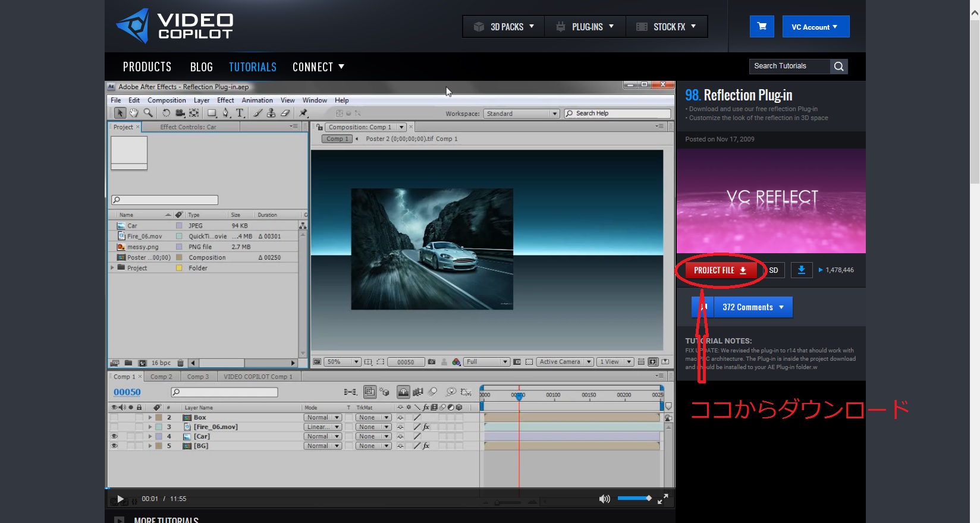The width and height of the screenshot is (980, 523).
Task: Open the VC Account dropdown
Action: pos(815,27)
